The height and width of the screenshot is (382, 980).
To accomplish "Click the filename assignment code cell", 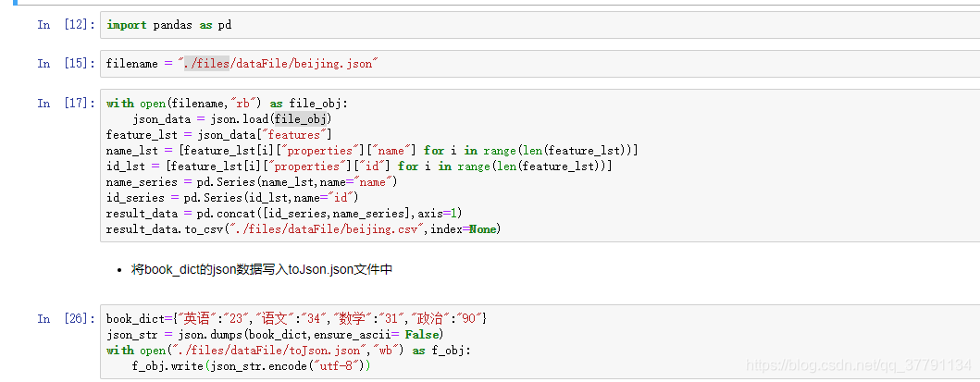I will pos(540,64).
